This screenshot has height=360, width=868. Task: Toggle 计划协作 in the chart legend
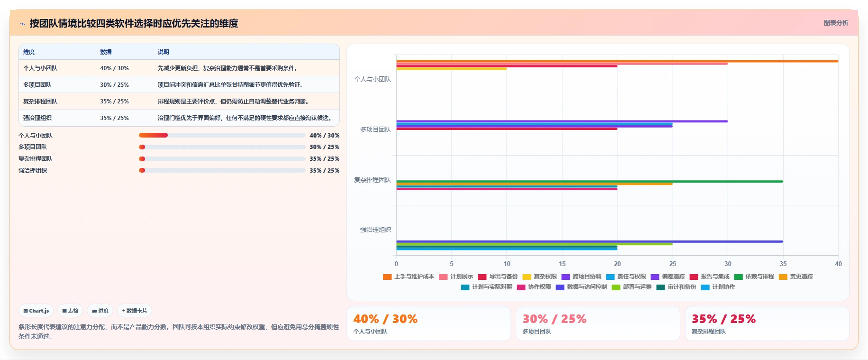click(x=718, y=287)
